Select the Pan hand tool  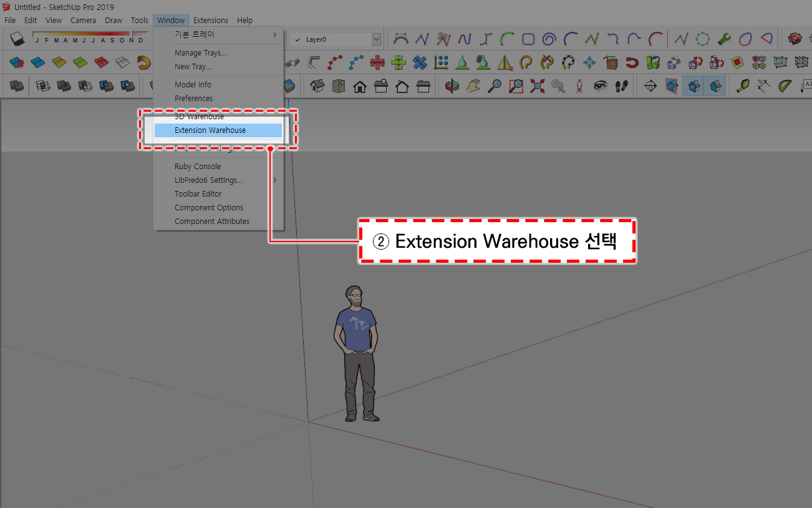point(473,86)
